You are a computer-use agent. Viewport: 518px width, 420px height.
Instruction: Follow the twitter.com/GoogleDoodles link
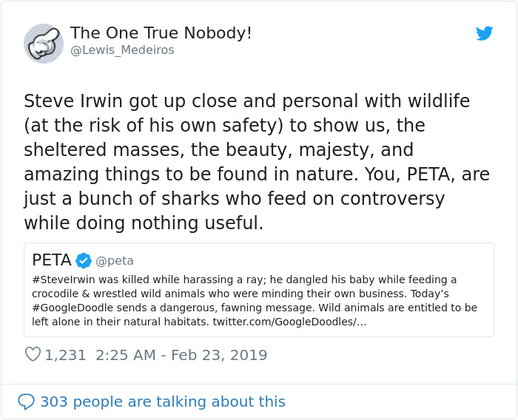(x=289, y=322)
